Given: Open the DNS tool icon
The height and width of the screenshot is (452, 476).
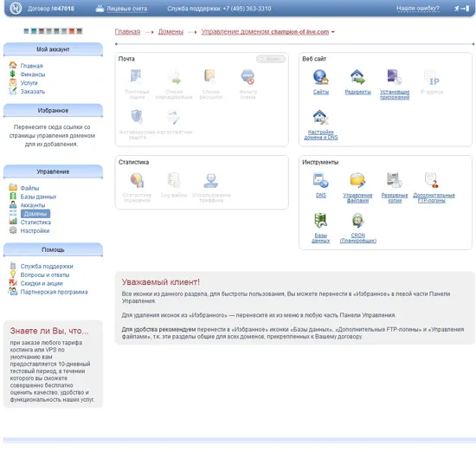Looking at the screenshot, I should tap(321, 180).
